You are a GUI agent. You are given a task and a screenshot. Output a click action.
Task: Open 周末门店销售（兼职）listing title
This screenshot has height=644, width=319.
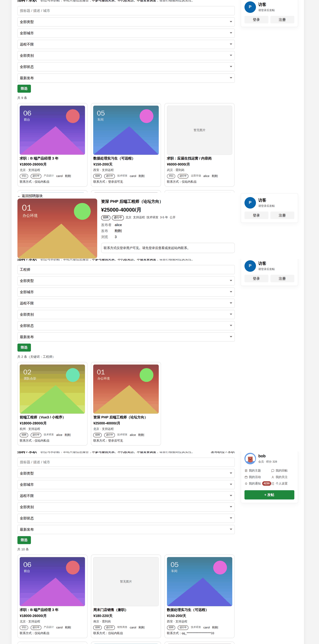(x=111, y=610)
